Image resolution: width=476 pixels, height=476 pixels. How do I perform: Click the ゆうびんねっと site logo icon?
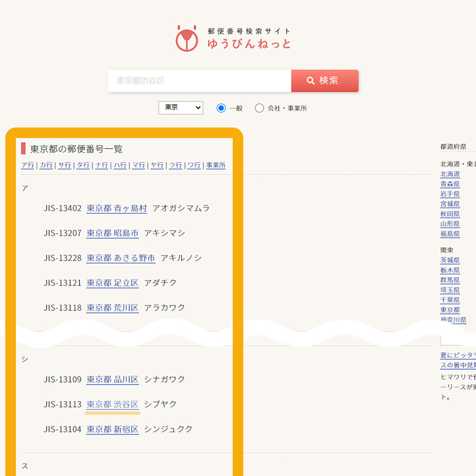[186, 38]
